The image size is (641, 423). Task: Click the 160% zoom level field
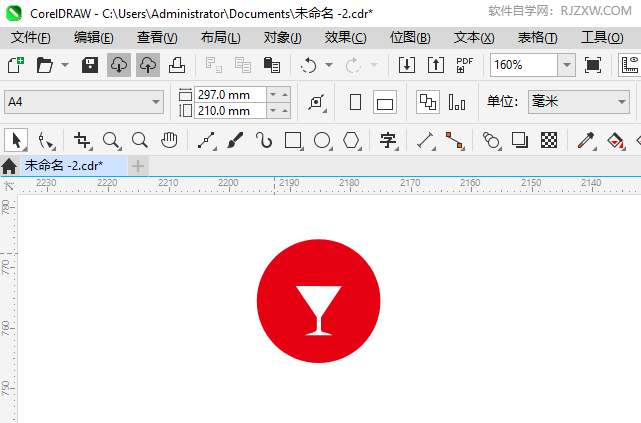tap(524, 65)
